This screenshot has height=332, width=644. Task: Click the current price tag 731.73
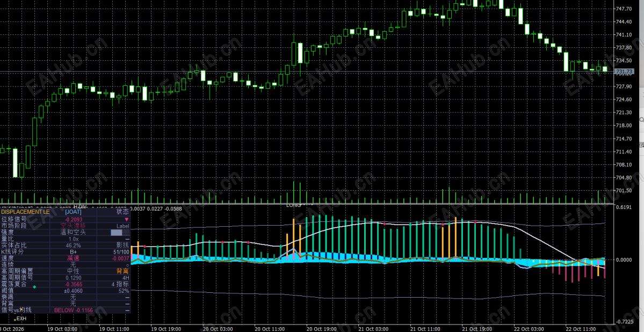[x=623, y=72]
